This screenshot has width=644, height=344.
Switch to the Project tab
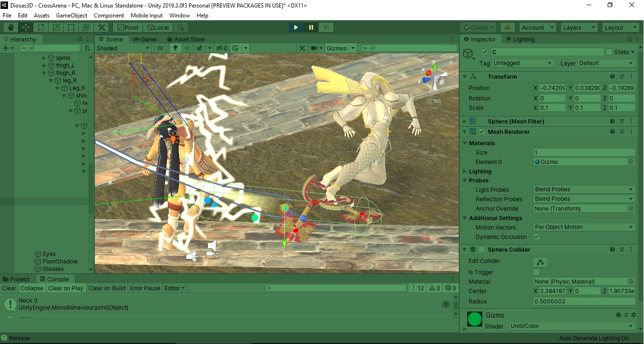[x=17, y=279]
